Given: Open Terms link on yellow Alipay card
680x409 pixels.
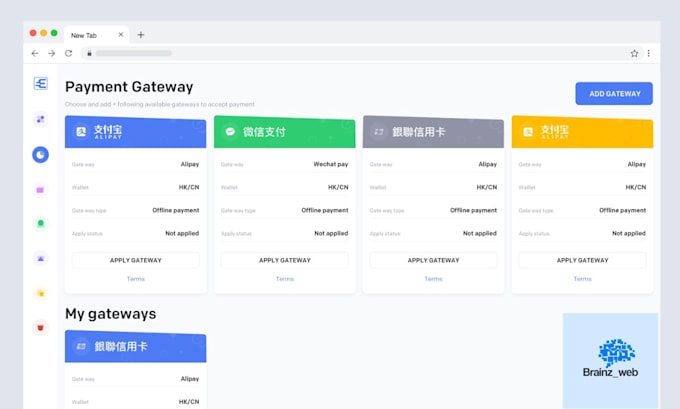Looking at the screenshot, I should click(582, 279).
